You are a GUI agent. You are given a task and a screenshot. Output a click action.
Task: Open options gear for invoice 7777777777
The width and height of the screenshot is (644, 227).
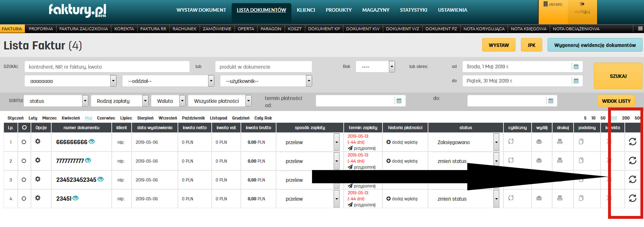pos(38,160)
